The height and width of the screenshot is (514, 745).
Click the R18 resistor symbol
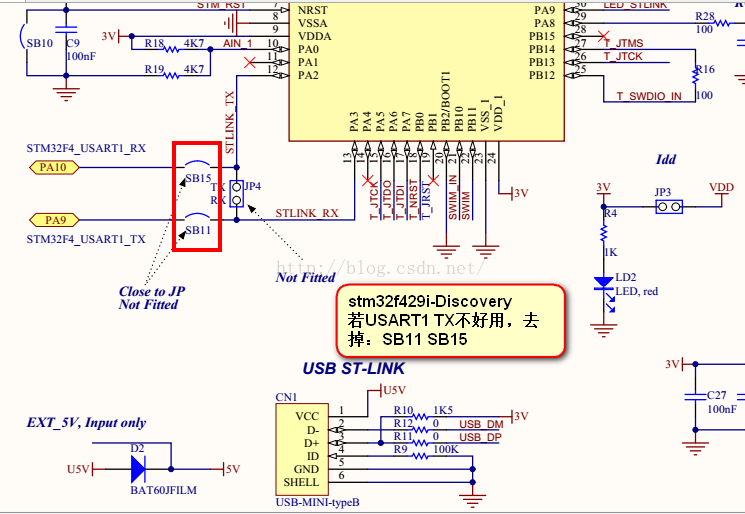point(171,49)
